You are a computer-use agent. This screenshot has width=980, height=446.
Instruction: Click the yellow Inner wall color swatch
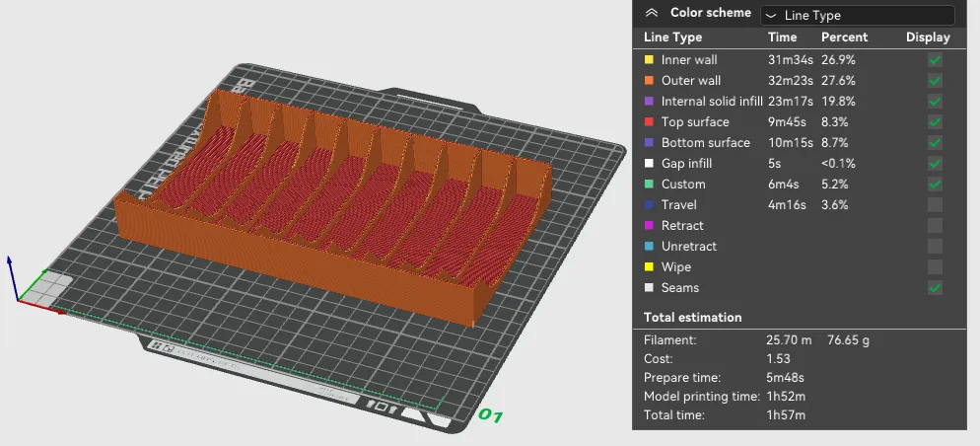649,60
